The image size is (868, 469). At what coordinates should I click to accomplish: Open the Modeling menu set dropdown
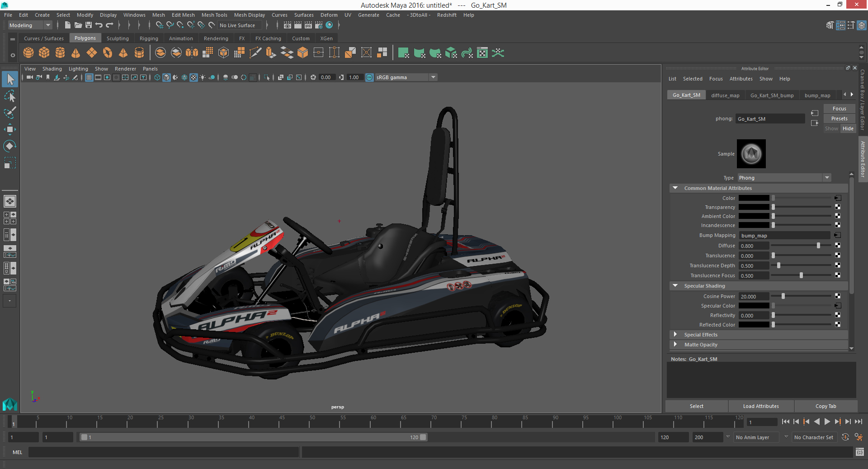pos(30,25)
